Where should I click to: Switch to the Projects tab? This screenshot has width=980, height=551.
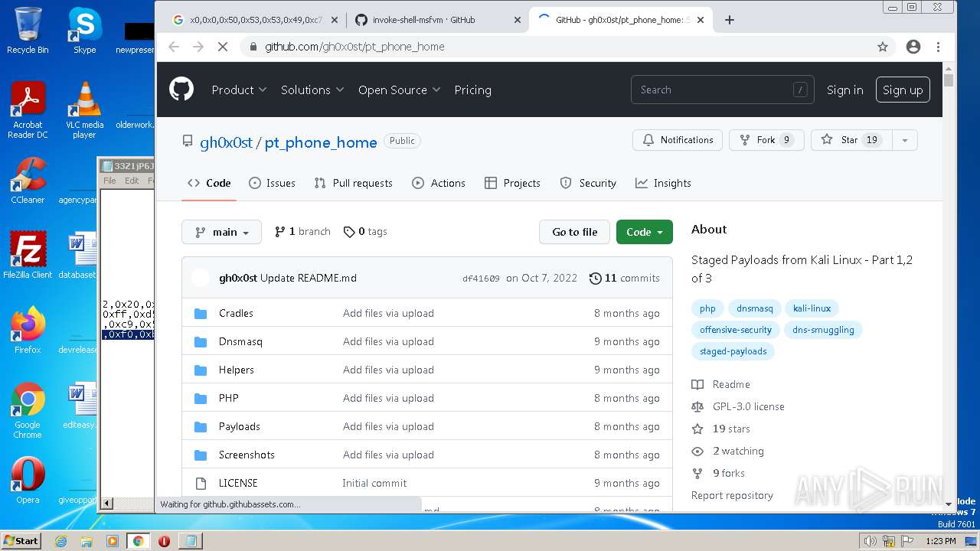click(512, 183)
